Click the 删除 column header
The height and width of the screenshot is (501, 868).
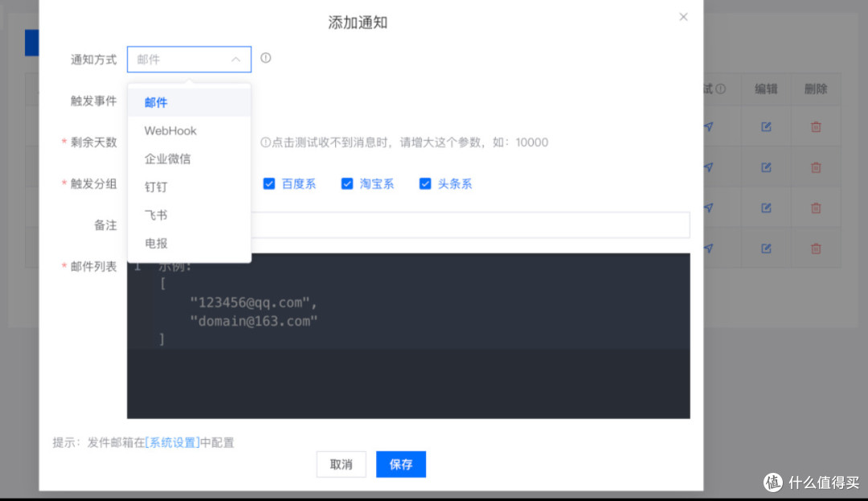pyautogui.click(x=816, y=89)
